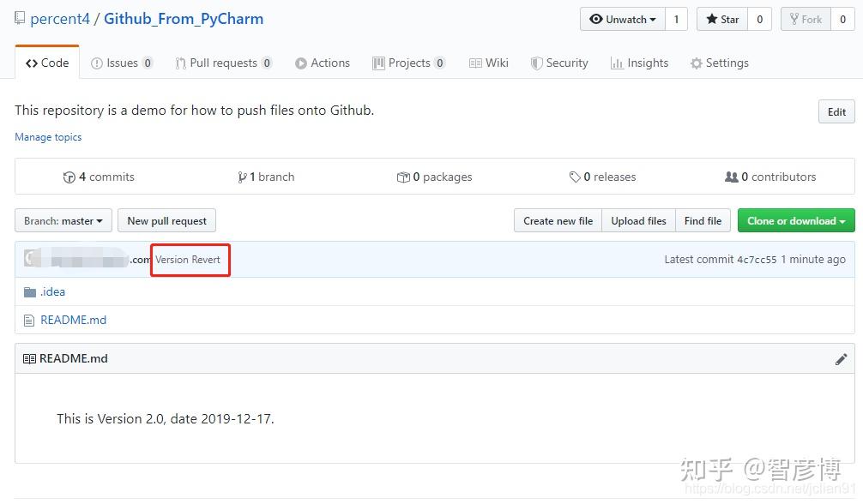Open the Pull requests tab
This screenshot has width=863, height=504.
pos(223,63)
